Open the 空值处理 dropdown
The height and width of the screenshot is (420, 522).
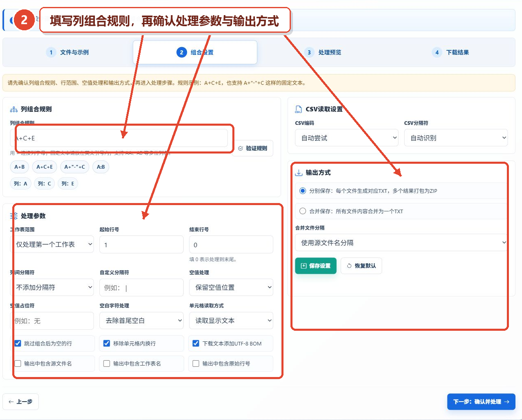(231, 287)
